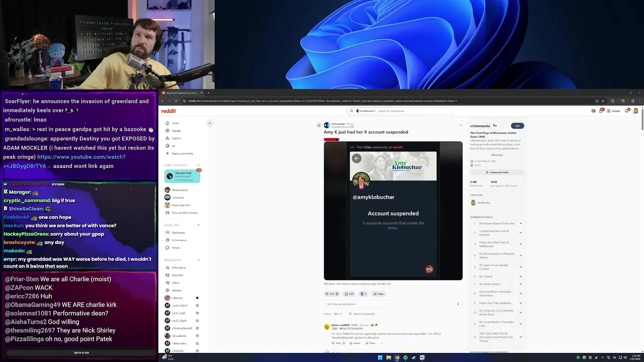Open post overflow menu (three dots)
The image size is (644, 362).
coord(461,125)
